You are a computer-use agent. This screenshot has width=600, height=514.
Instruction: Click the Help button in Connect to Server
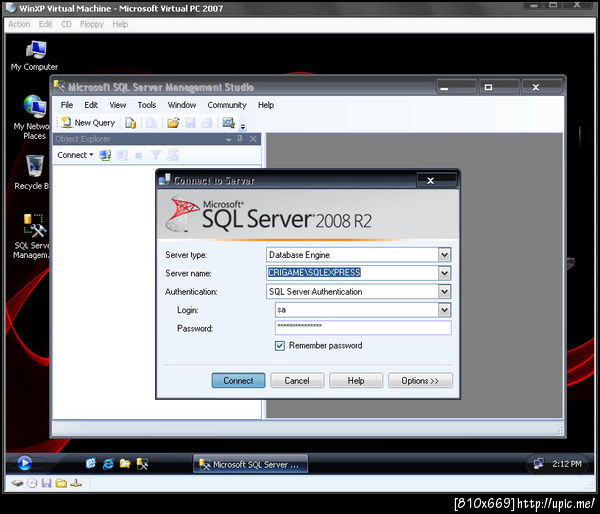(x=356, y=381)
